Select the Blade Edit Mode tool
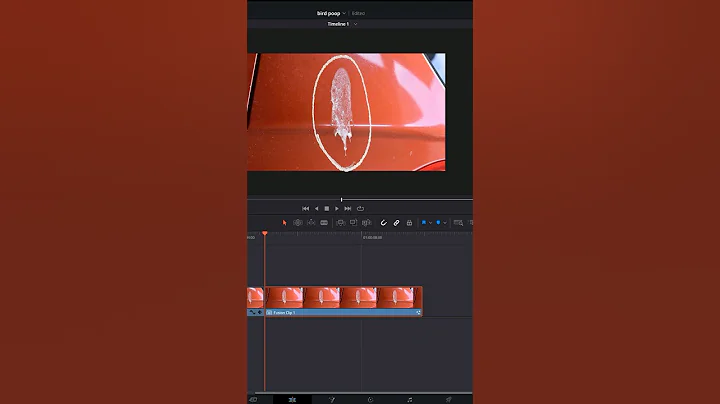Viewport: 720px width, 404px height. 324,223
